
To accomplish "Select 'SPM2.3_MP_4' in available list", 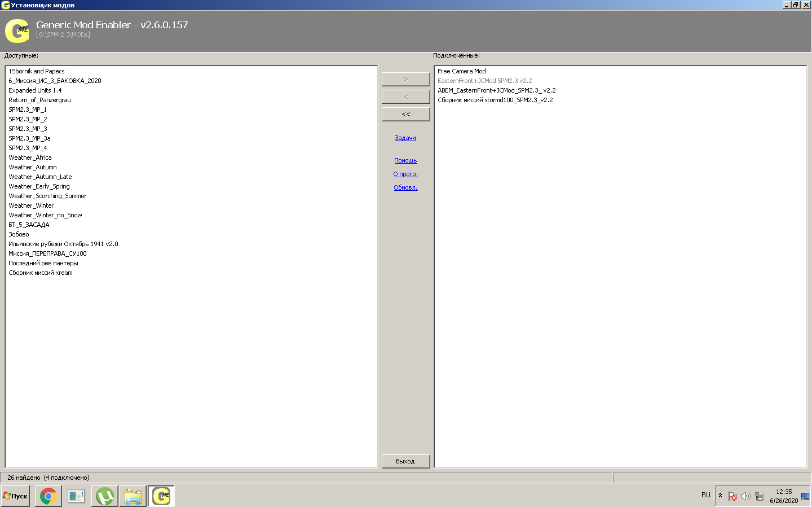I will coord(28,148).
